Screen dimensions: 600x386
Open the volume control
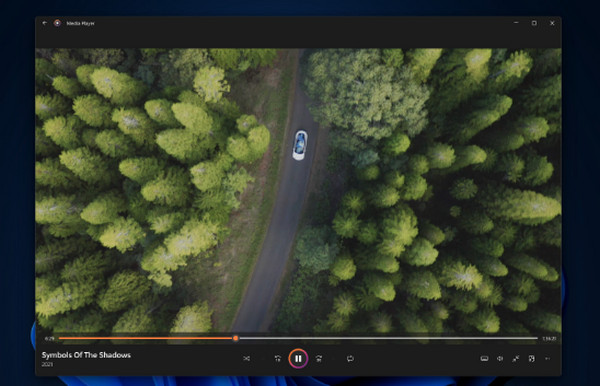pyautogui.click(x=500, y=358)
